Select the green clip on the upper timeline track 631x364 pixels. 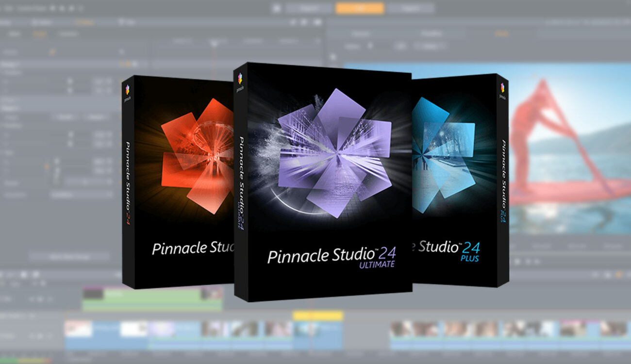coord(153,298)
